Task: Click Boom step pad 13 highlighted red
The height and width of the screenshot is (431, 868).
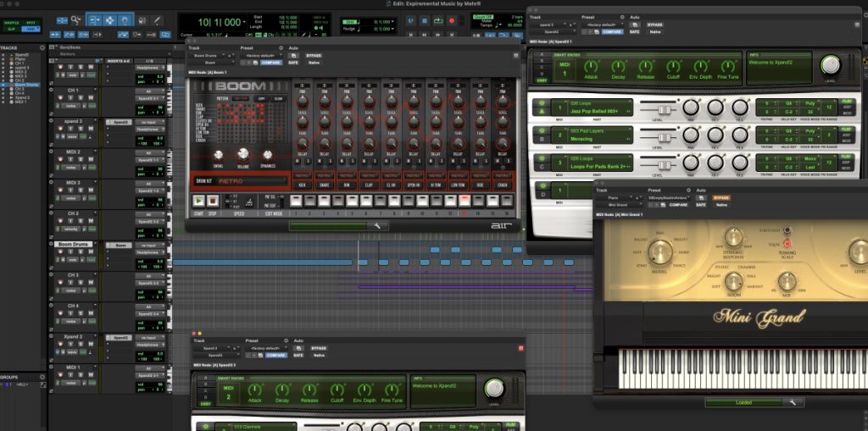Action: coord(465,201)
